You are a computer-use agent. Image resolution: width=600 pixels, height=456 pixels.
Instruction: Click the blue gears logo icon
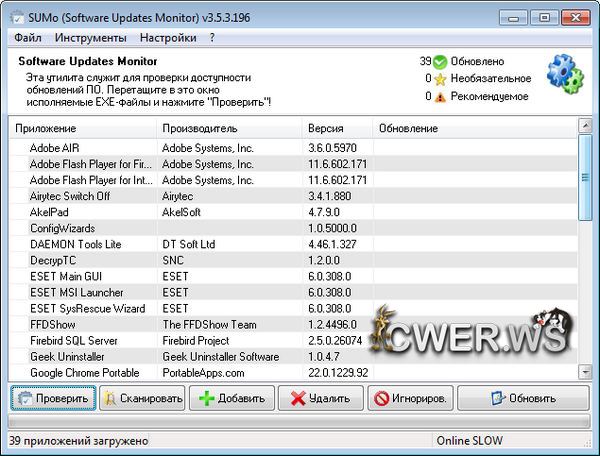pyautogui.click(x=565, y=74)
